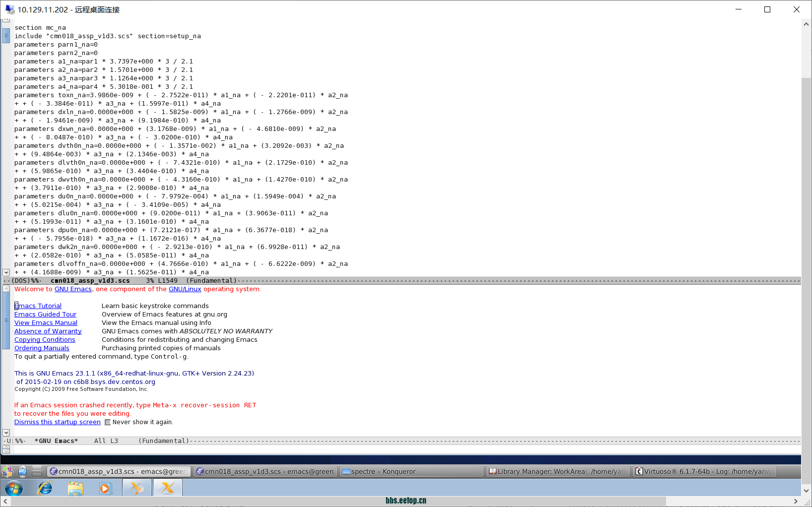
Task: Open the Absence of Warranty link
Action: pos(48,331)
